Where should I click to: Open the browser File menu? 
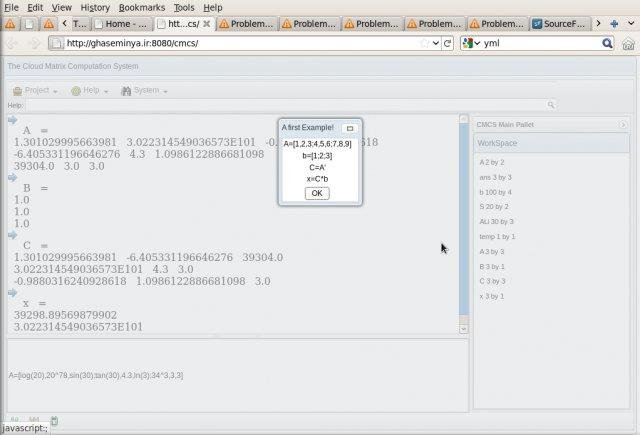[x=11, y=7]
